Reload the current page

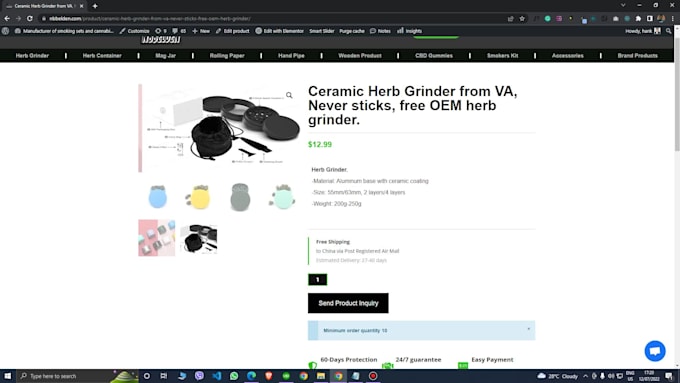click(x=29, y=19)
